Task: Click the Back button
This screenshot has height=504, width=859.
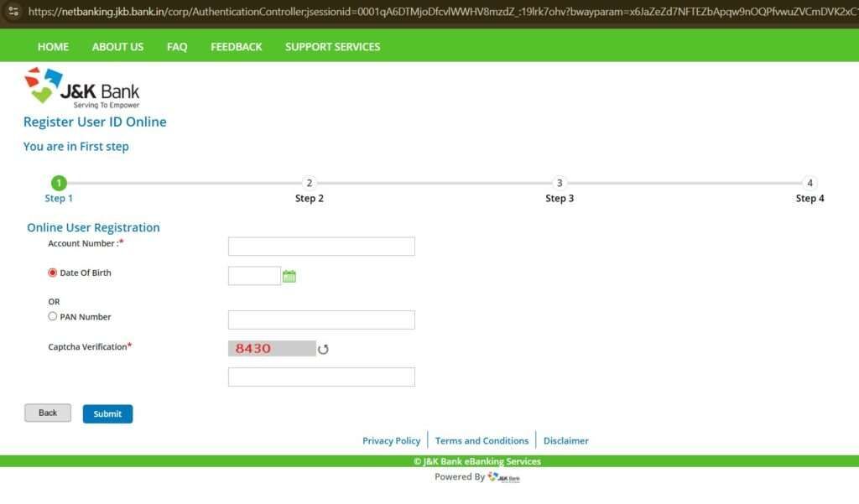Action: [x=47, y=413]
